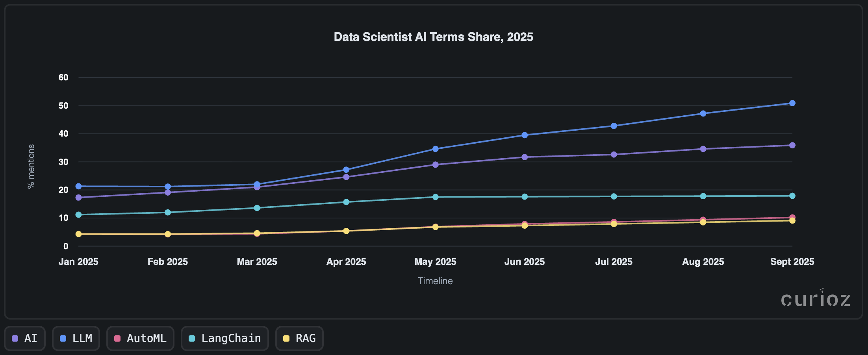Click the Apr 2025 axis label
Screen dimensions: 868x355
coord(346,262)
